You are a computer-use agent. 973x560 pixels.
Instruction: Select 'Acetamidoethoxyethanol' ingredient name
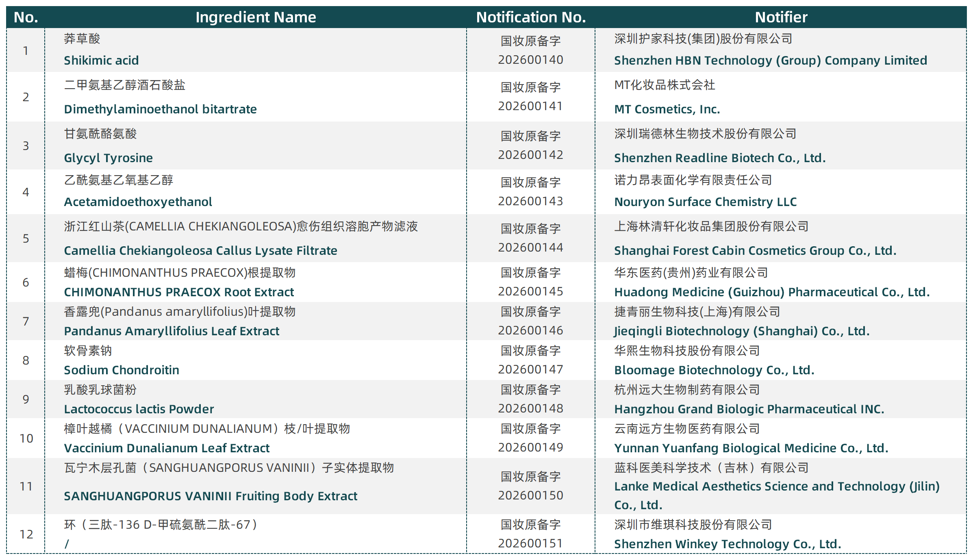click(x=138, y=202)
